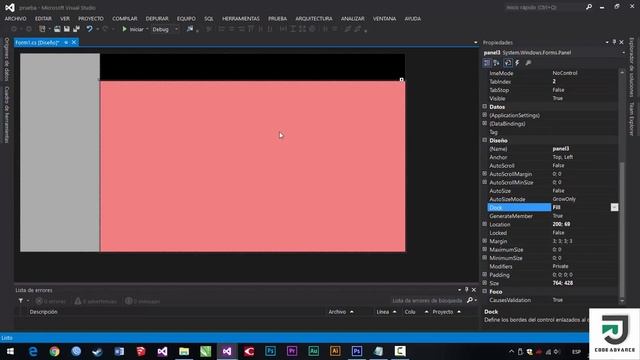Click the quick launch search magnifier icon

coord(589,7)
